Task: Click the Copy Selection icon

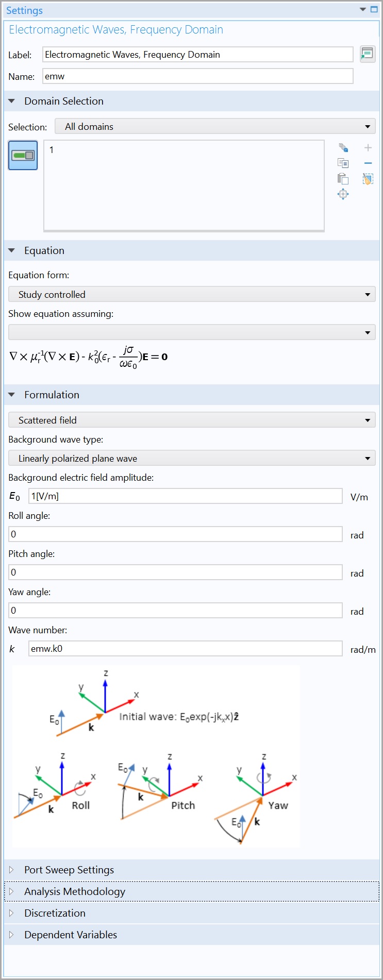Action: (x=343, y=163)
